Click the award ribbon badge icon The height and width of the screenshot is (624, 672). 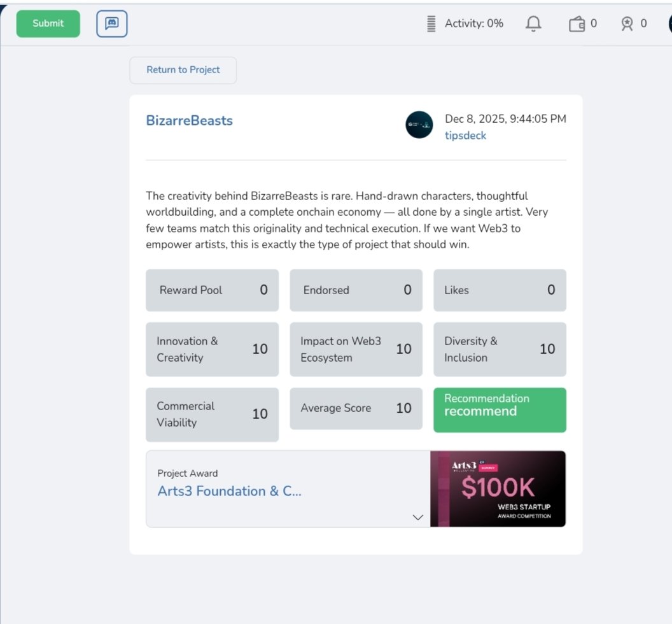[627, 24]
